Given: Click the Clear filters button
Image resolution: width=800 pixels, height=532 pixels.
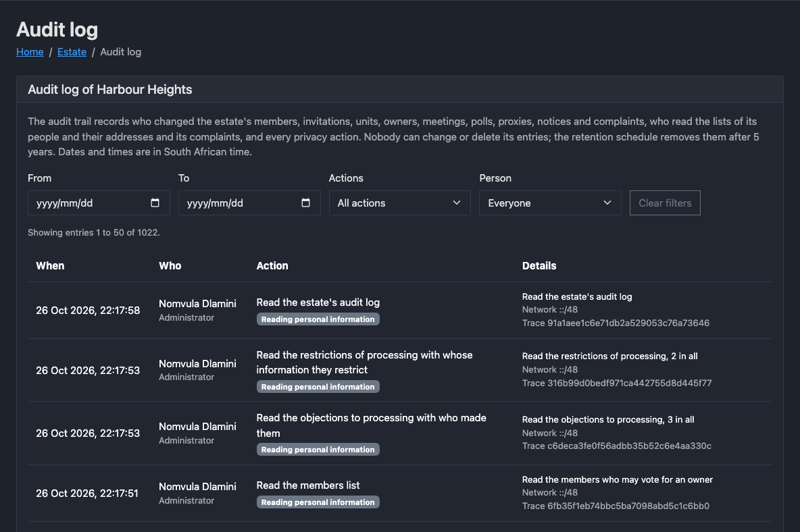Looking at the screenshot, I should point(665,203).
